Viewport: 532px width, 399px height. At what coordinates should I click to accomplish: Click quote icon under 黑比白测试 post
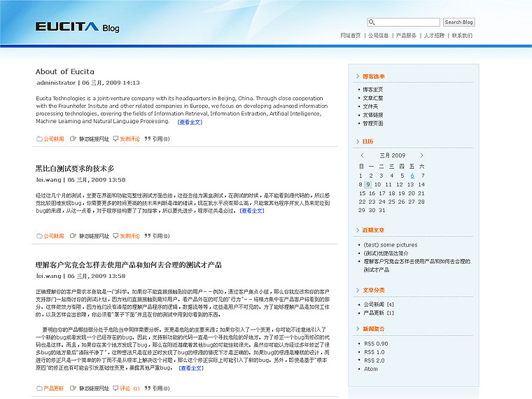click(147, 235)
